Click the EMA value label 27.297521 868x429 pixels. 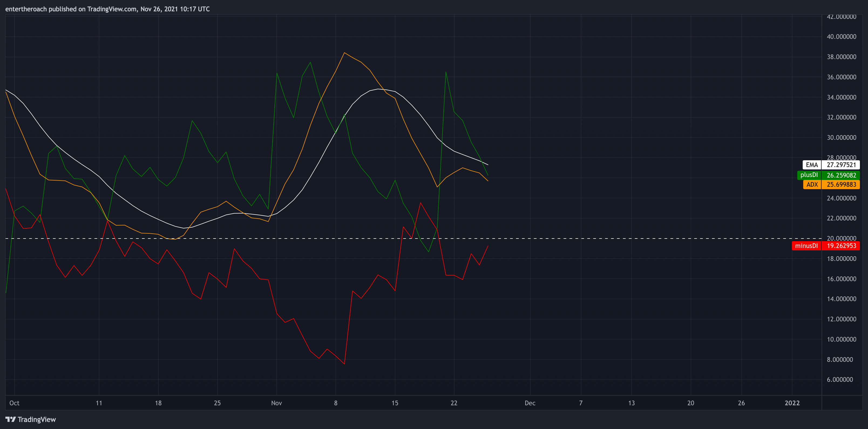coord(841,165)
